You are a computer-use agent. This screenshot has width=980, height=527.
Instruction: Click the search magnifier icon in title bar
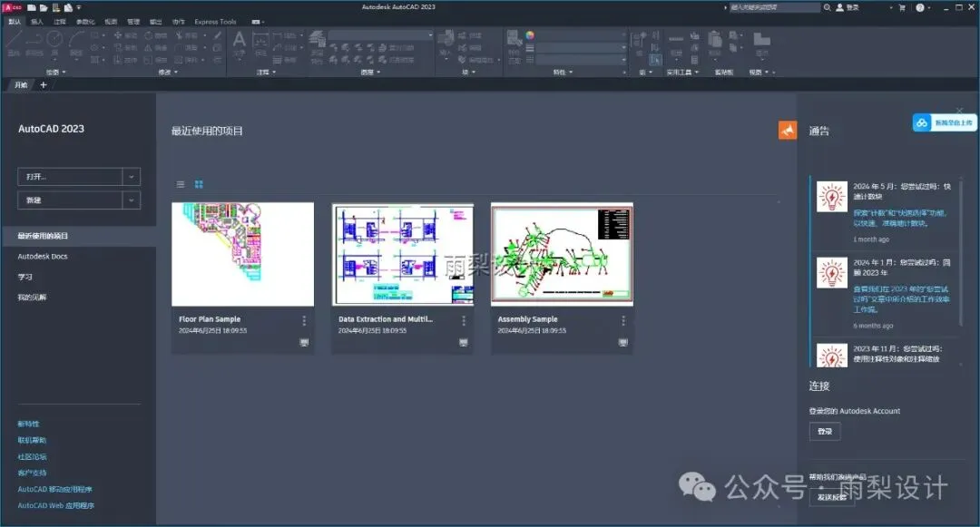point(827,7)
